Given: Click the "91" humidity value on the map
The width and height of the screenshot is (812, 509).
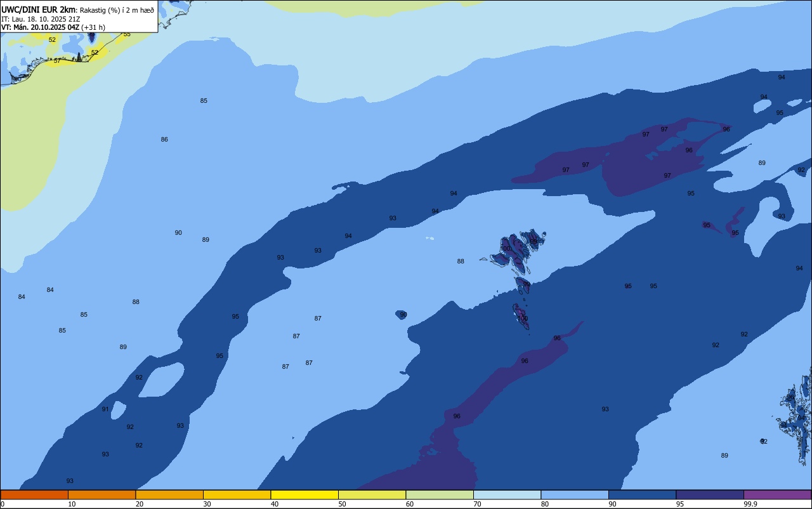Looking at the screenshot, I should [105, 409].
